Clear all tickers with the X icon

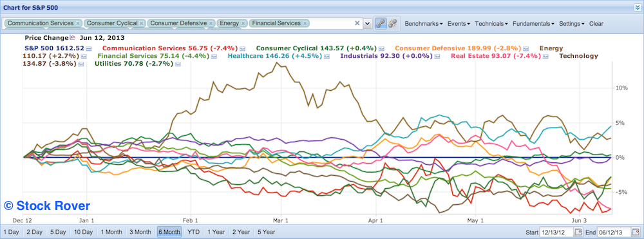(x=357, y=23)
